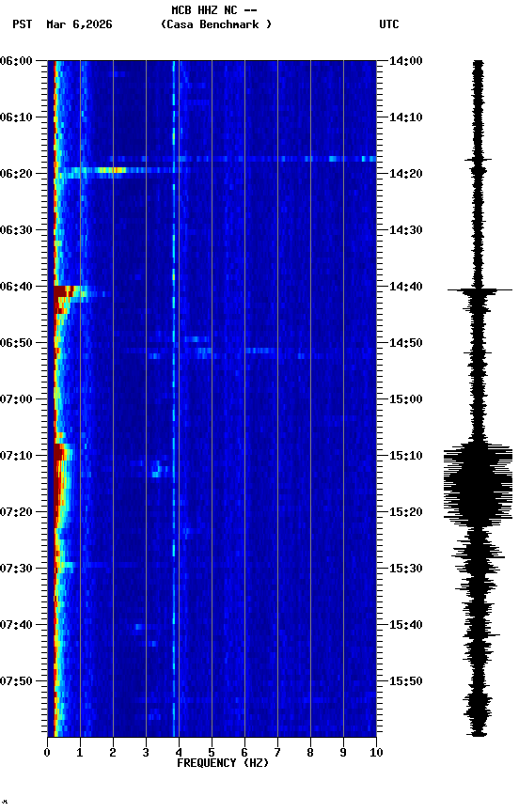The image size is (519, 812).
Task: Select the 'PST' timezone label
Action: click(x=23, y=24)
